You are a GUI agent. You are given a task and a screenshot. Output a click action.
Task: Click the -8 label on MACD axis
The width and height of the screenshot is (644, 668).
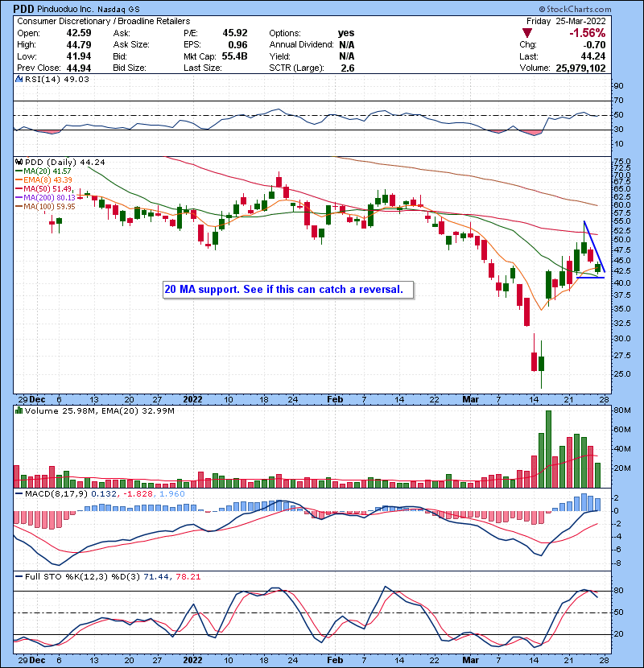617,563
